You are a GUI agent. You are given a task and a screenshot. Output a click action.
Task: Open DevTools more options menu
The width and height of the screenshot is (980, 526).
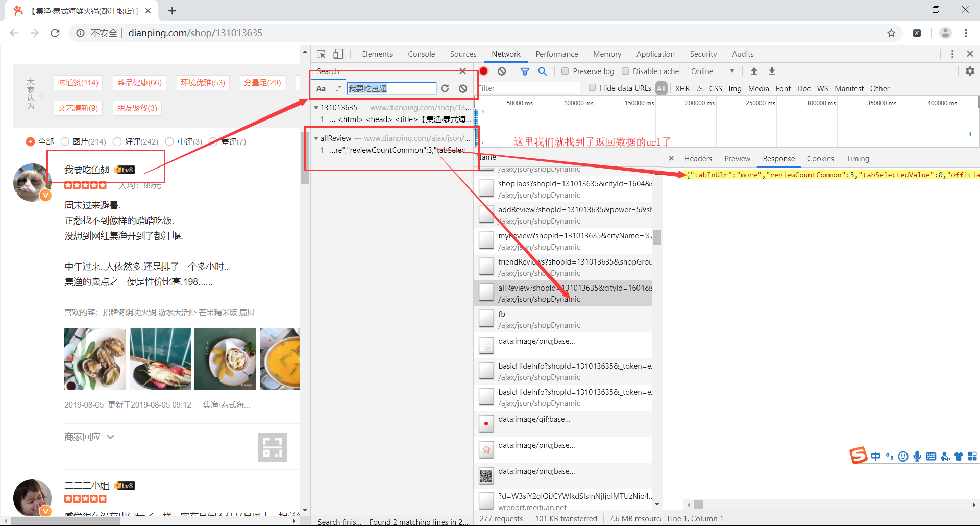point(952,54)
